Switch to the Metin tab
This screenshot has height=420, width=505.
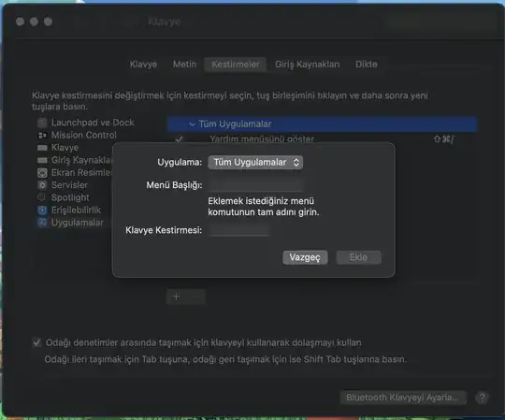click(x=184, y=65)
